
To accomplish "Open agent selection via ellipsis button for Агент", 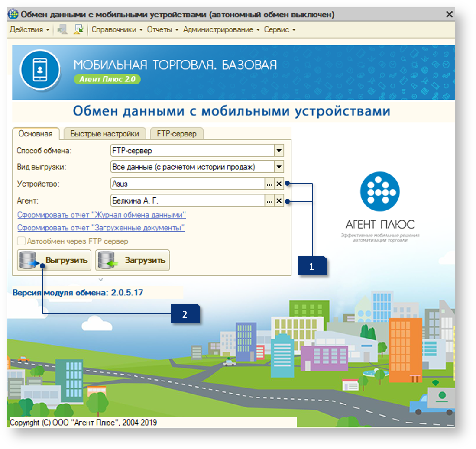I will [x=269, y=201].
